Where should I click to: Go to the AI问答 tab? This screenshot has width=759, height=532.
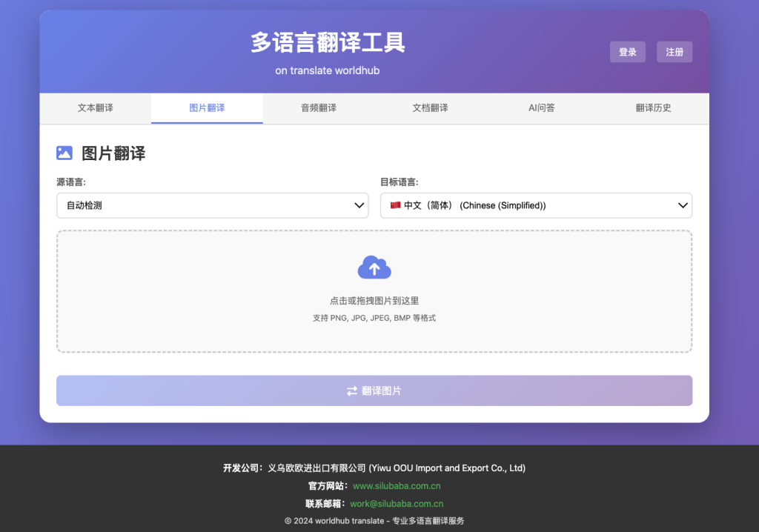pyautogui.click(x=542, y=108)
